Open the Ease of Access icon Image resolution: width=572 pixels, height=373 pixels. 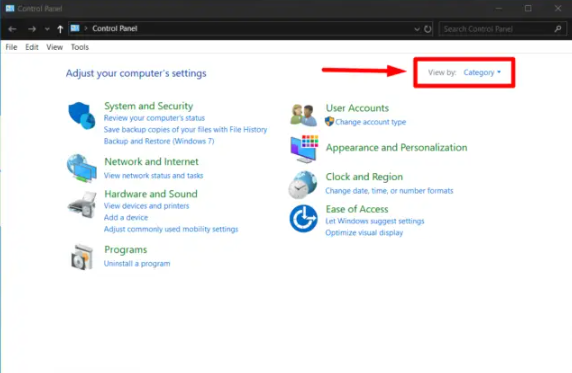(x=304, y=218)
